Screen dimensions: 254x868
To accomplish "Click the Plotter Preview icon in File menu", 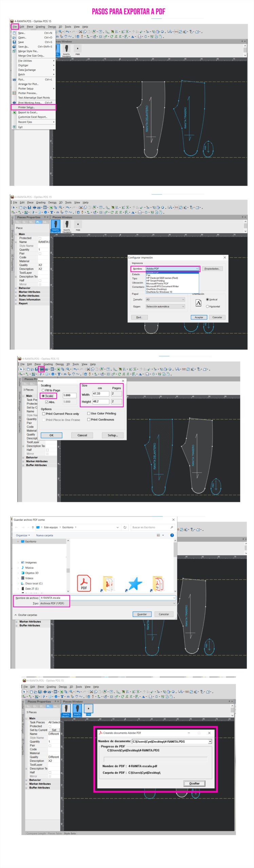I will pos(14,93).
